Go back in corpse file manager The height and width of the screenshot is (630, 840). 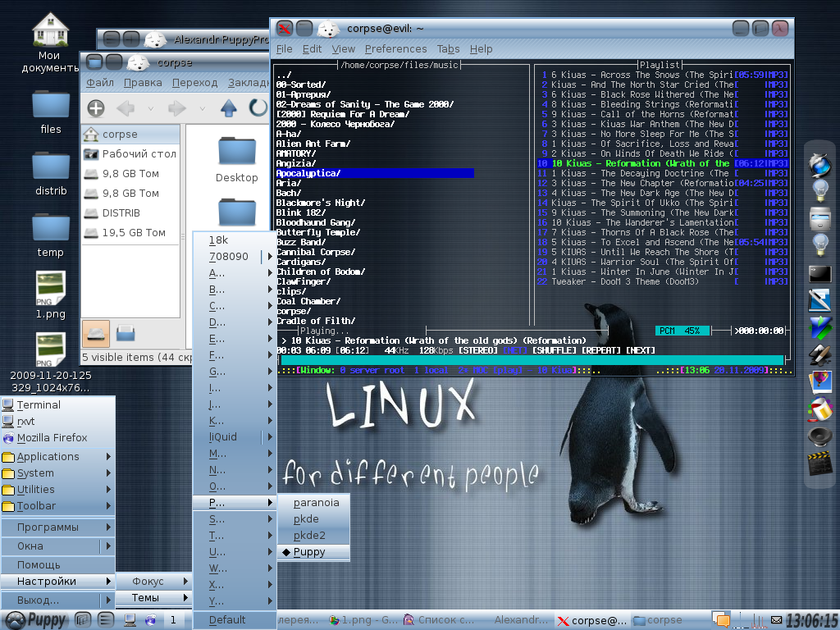126,108
